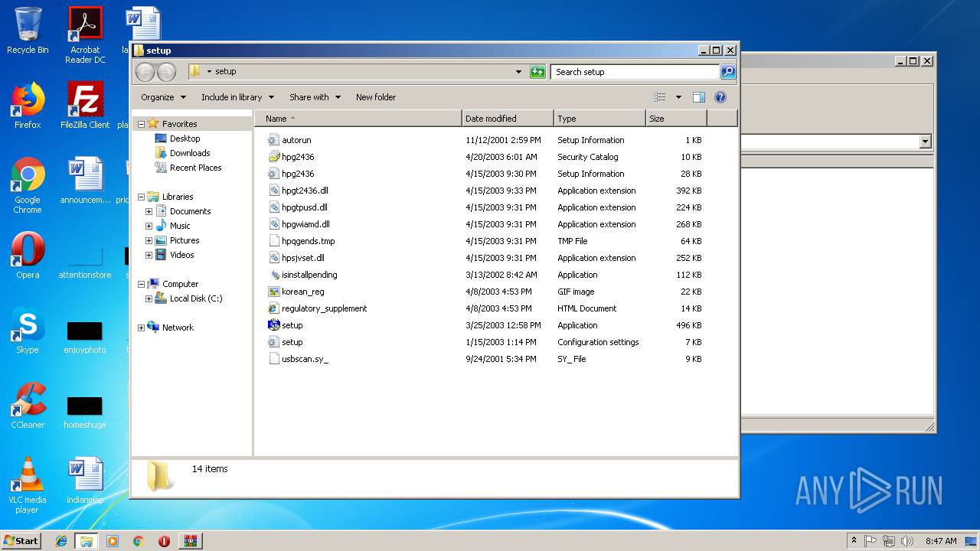980x551 pixels.
Task: Open Recent Places in Favorites
Action: 195,168
